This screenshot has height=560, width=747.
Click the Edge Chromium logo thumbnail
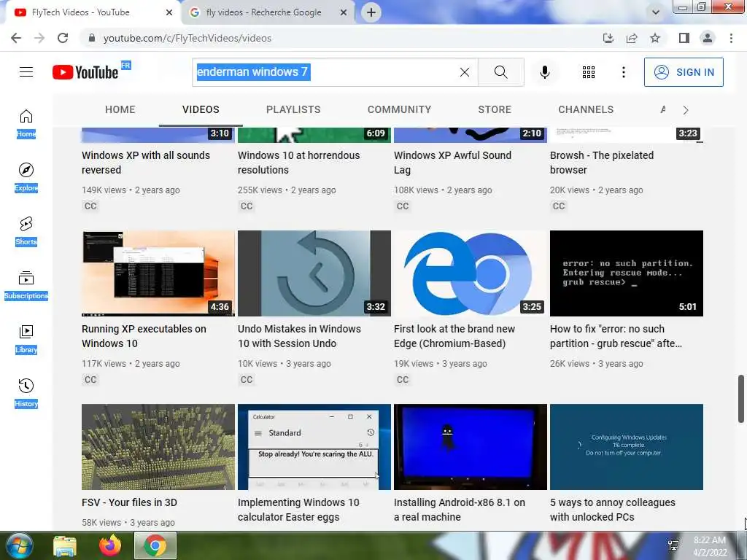[x=471, y=273]
